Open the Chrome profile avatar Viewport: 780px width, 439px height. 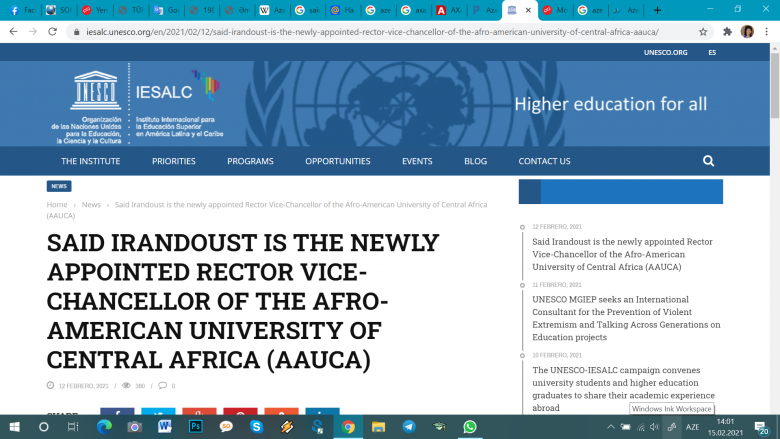click(747, 32)
